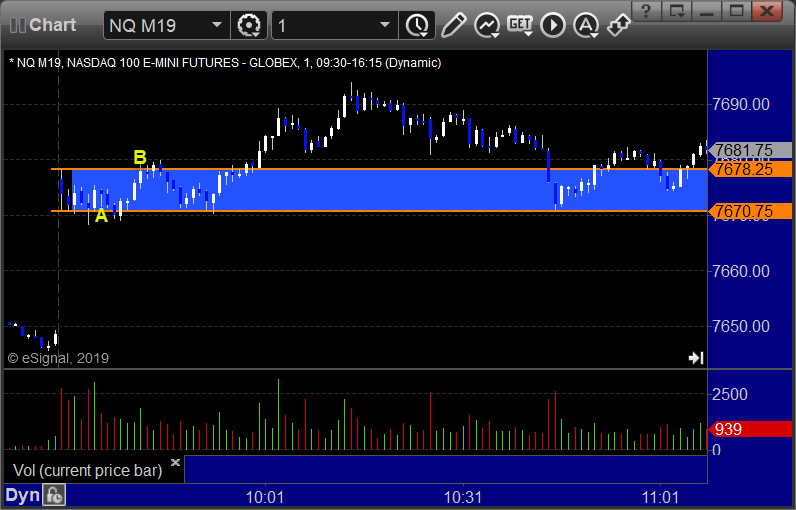Select the 7678.25 orange price label
The height and width of the screenshot is (510, 796).
click(750, 169)
